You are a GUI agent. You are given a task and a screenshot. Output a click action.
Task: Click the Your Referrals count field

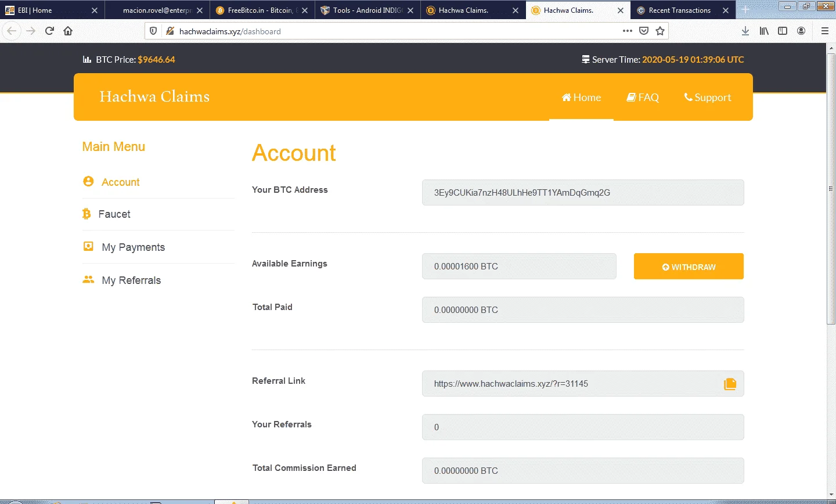583,427
